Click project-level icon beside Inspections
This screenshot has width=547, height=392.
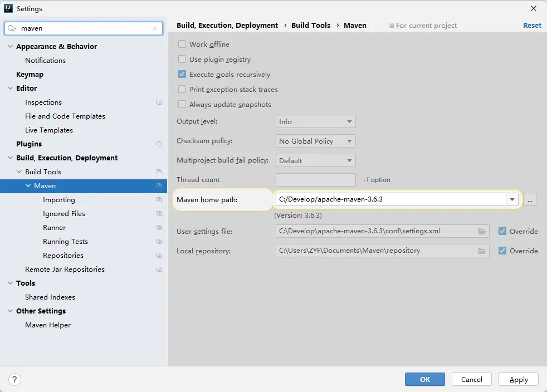coord(159,102)
